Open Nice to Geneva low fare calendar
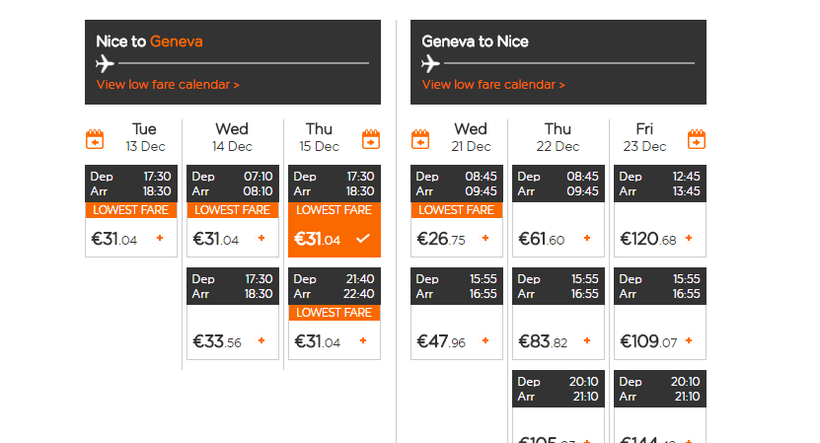This screenshot has width=820, height=443. (168, 85)
